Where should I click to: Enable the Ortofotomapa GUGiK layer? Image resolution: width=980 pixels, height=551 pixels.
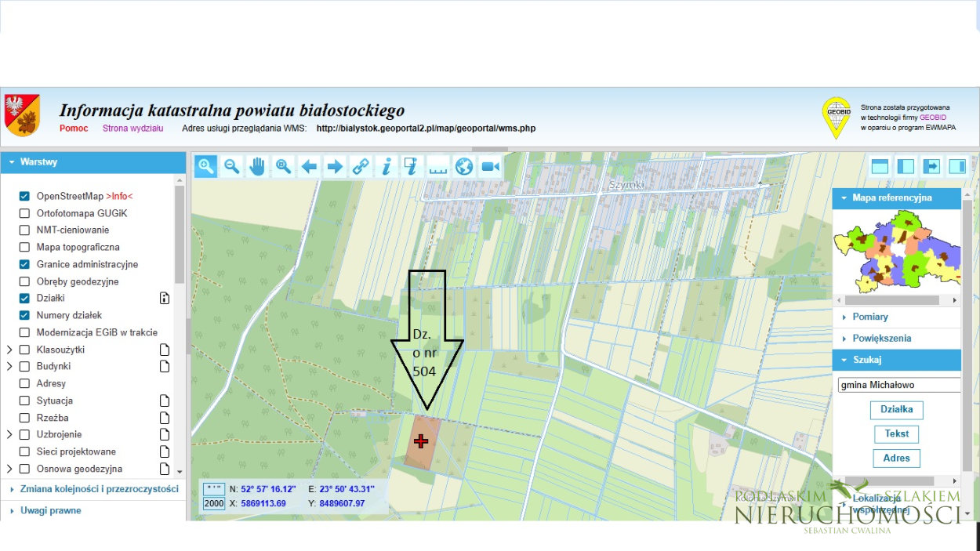pos(24,213)
